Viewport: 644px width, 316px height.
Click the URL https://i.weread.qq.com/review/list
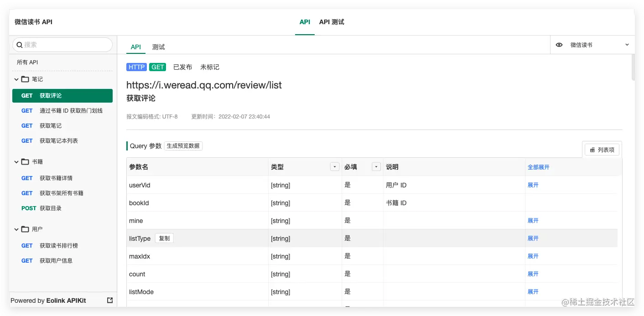pos(204,85)
